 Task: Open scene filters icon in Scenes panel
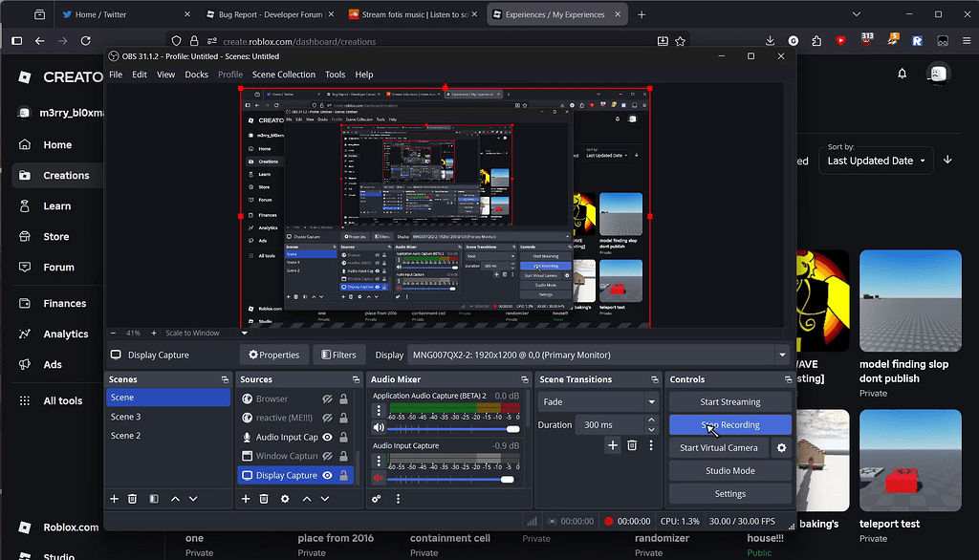pos(154,499)
